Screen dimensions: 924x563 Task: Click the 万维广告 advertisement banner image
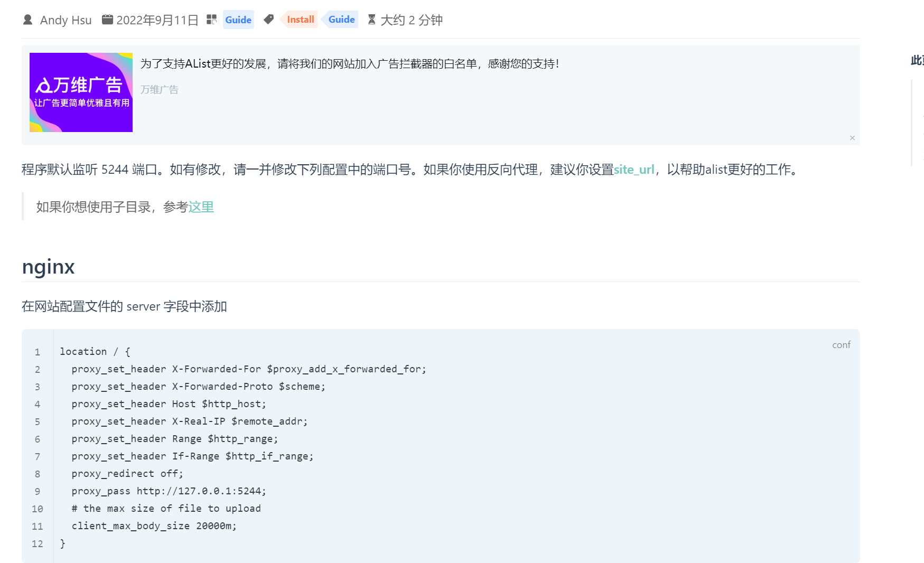[80, 92]
